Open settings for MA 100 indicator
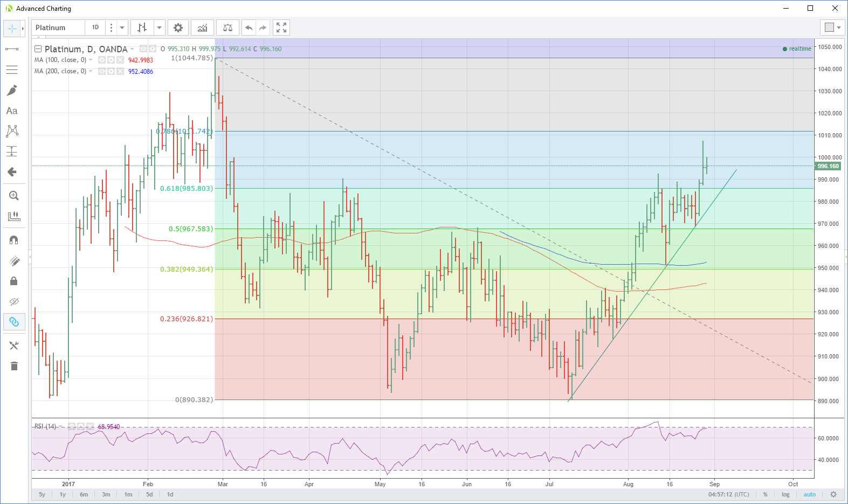This screenshot has height=504, width=848. click(x=111, y=60)
